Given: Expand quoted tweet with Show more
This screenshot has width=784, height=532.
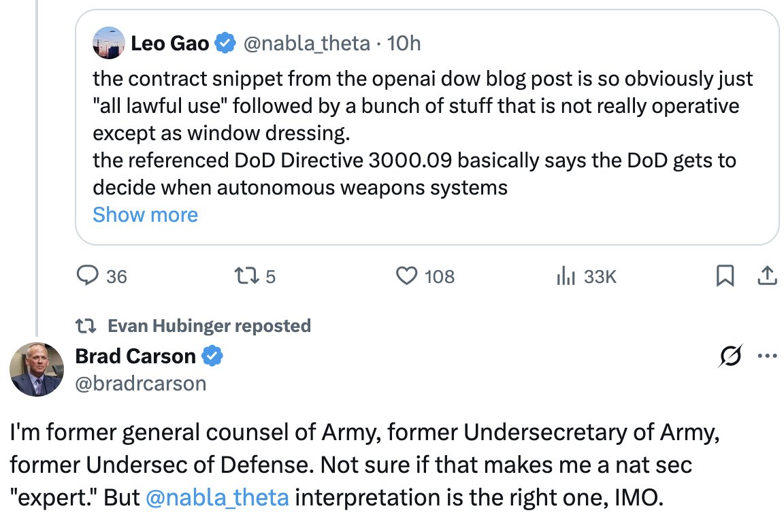Looking at the screenshot, I should (x=145, y=215).
